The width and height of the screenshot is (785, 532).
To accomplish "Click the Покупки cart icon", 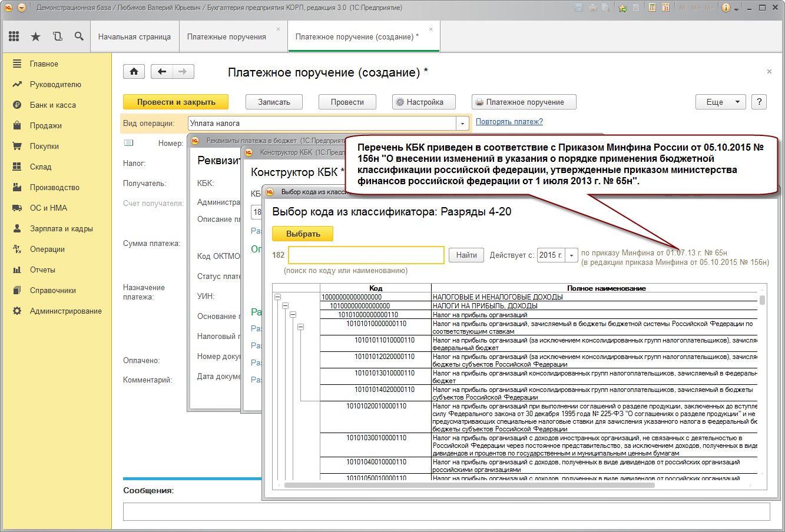I will click(x=17, y=146).
